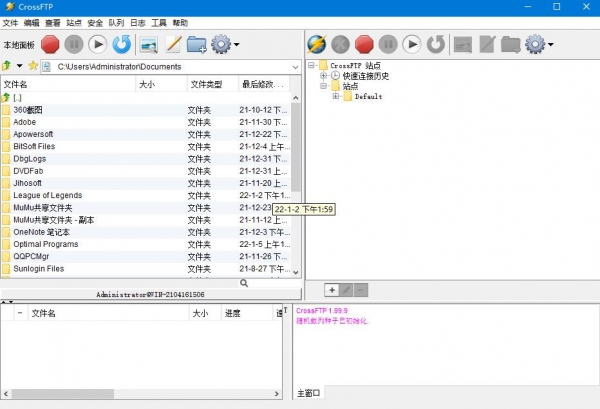Sort files by 文件类型 column header
This screenshot has width=600, height=409.
click(213, 84)
